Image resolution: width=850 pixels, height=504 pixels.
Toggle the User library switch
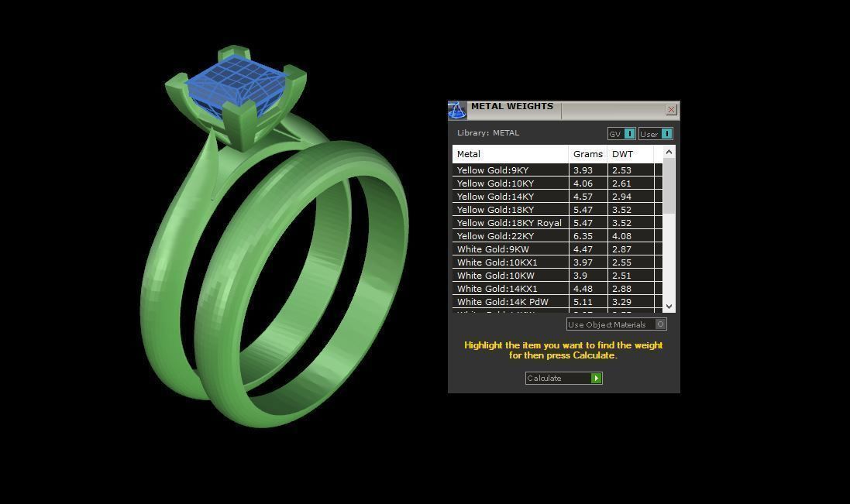coord(656,134)
